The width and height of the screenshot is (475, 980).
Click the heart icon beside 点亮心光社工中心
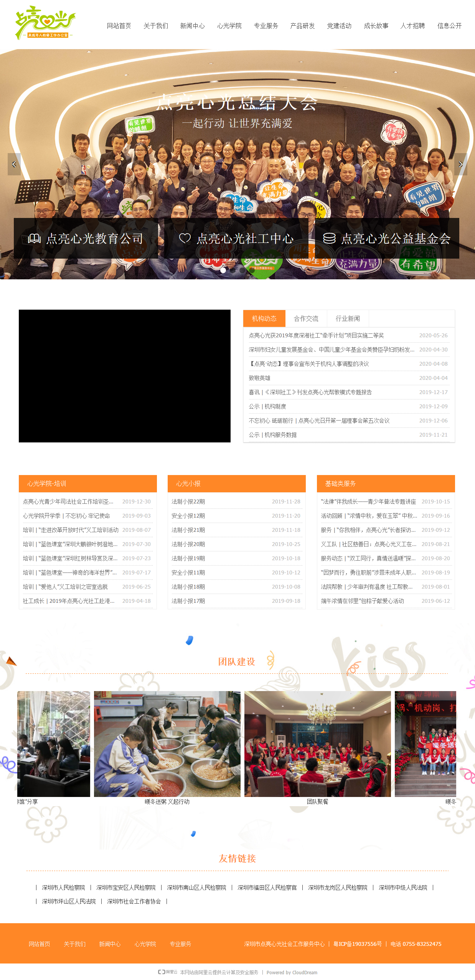tap(185, 238)
